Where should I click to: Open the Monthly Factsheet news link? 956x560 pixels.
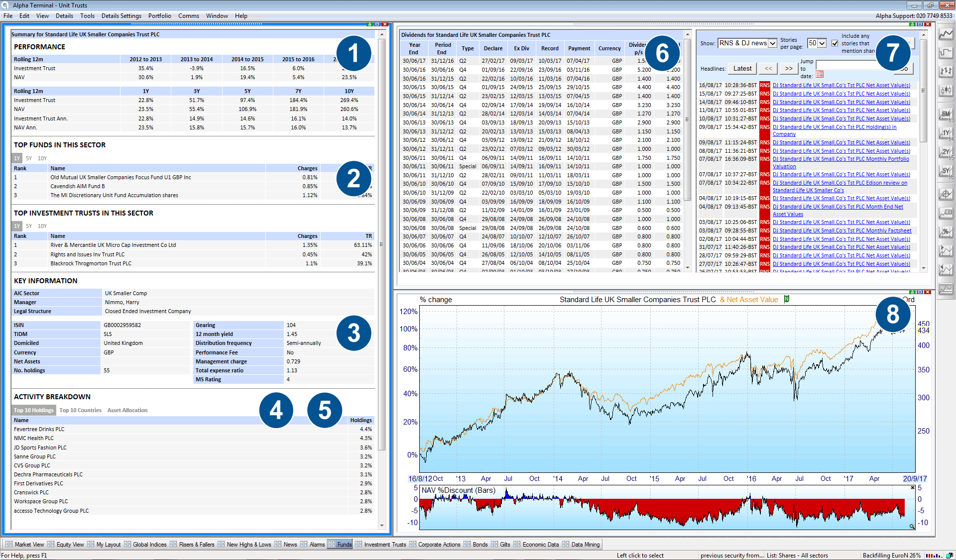[842, 230]
